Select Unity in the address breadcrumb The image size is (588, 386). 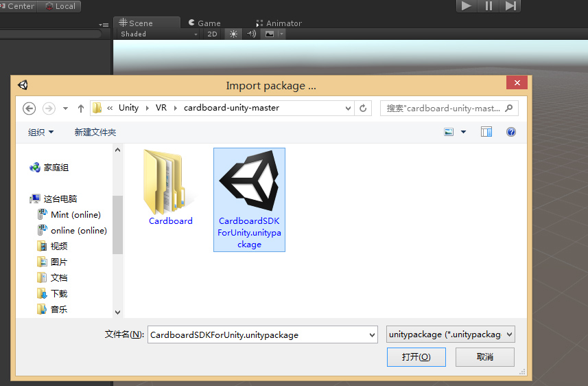click(128, 108)
